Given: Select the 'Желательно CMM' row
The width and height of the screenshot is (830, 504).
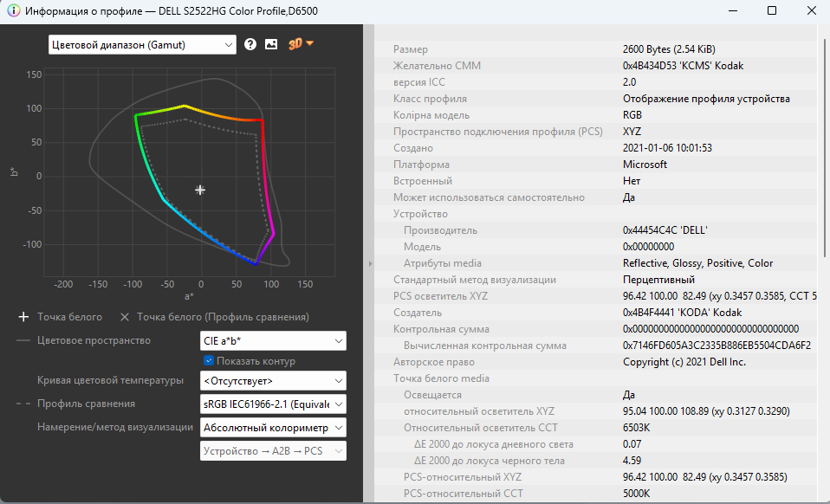Looking at the screenshot, I should click(x=598, y=66).
